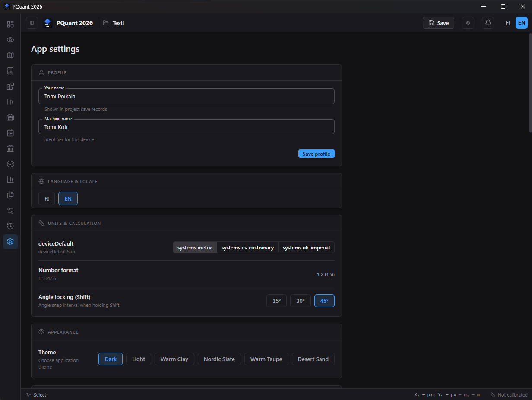Open the history clock icon in sidebar
This screenshot has height=400, width=532.
pyautogui.click(x=10, y=226)
